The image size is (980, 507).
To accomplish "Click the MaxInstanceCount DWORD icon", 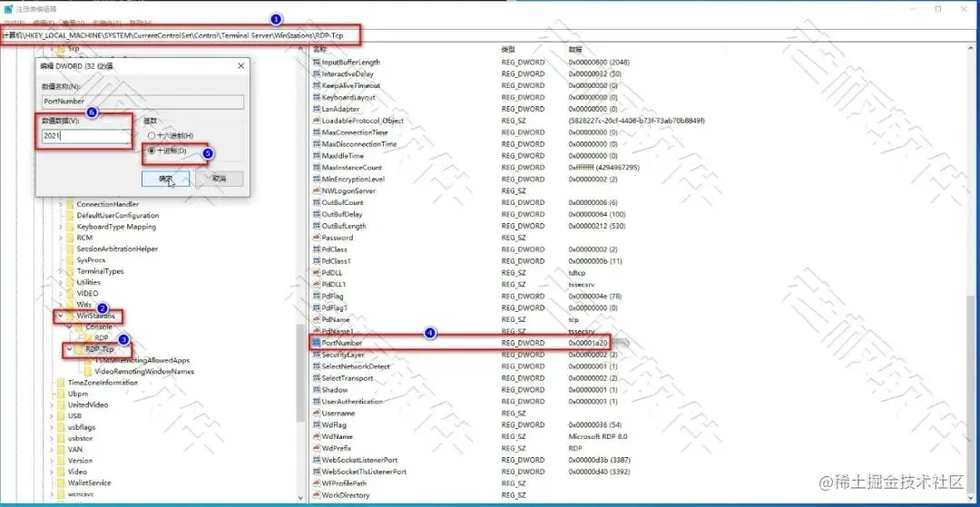I will coord(317,167).
